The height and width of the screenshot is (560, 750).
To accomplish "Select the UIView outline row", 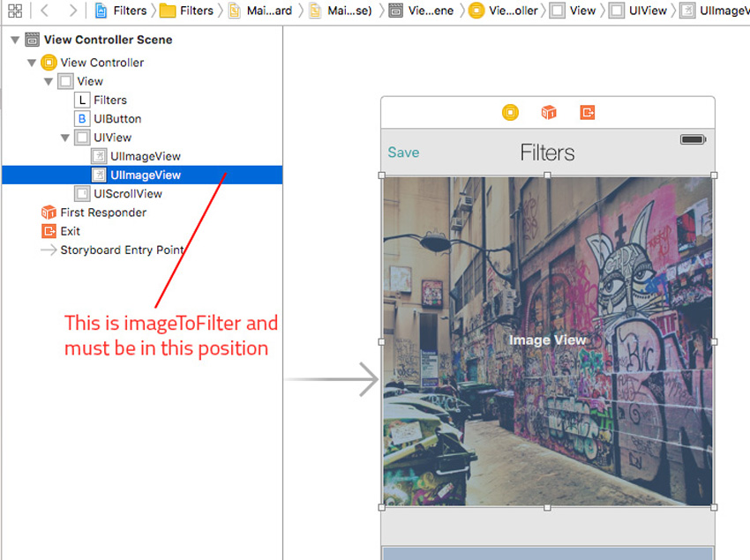I will coord(142,138).
